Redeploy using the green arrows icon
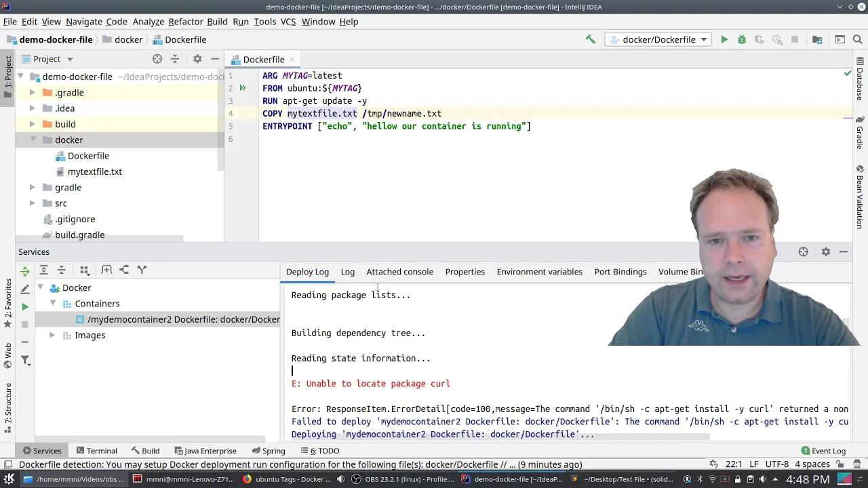 (x=25, y=270)
